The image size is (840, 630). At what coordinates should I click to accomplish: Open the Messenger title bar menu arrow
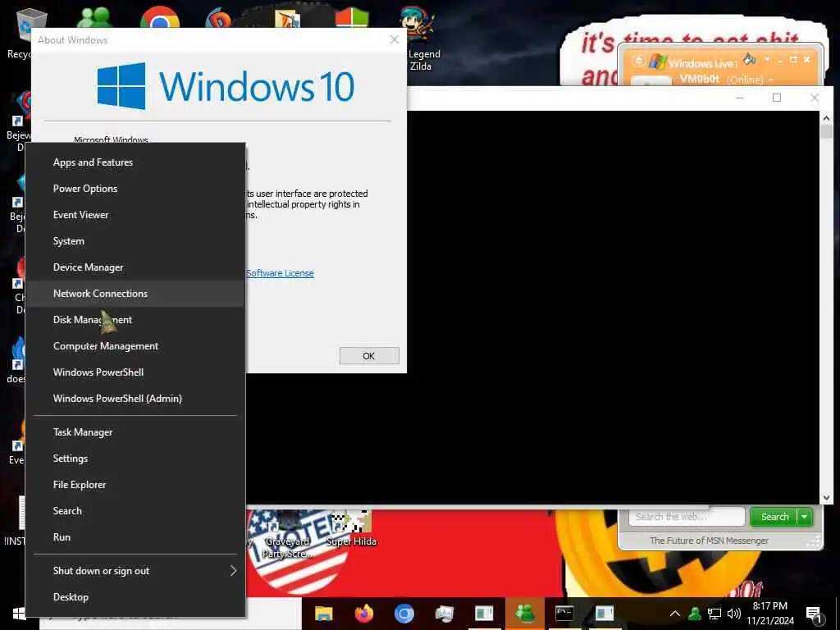pyautogui.click(x=767, y=59)
